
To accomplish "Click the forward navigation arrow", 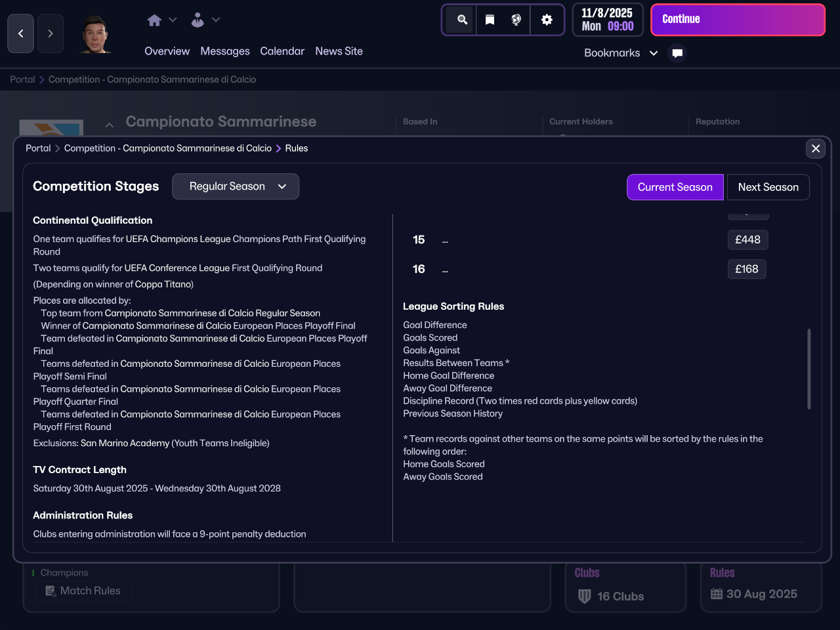I will pyautogui.click(x=51, y=33).
